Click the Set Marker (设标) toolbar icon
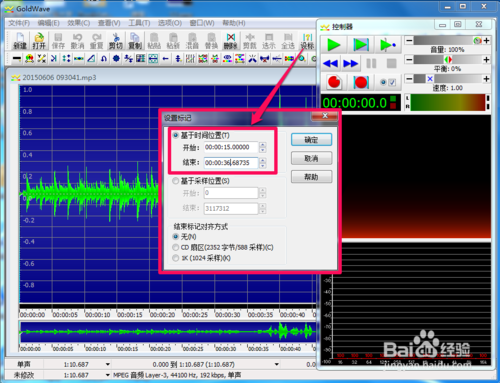This screenshot has height=383, width=500. point(307,41)
